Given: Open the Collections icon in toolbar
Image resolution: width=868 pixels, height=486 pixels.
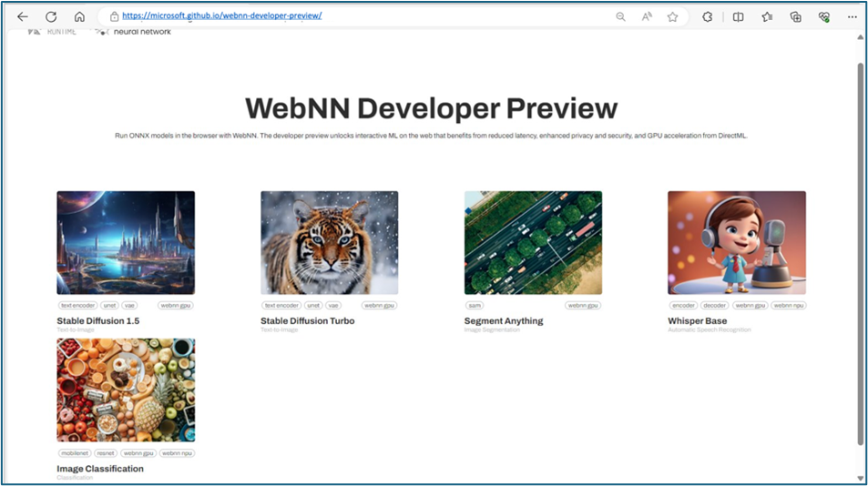Looking at the screenshot, I should pyautogui.click(x=795, y=16).
